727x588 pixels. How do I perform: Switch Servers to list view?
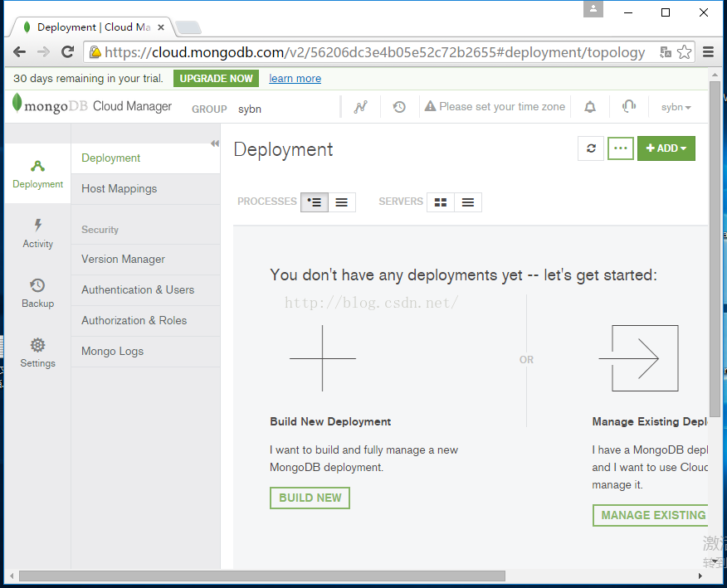pos(468,202)
